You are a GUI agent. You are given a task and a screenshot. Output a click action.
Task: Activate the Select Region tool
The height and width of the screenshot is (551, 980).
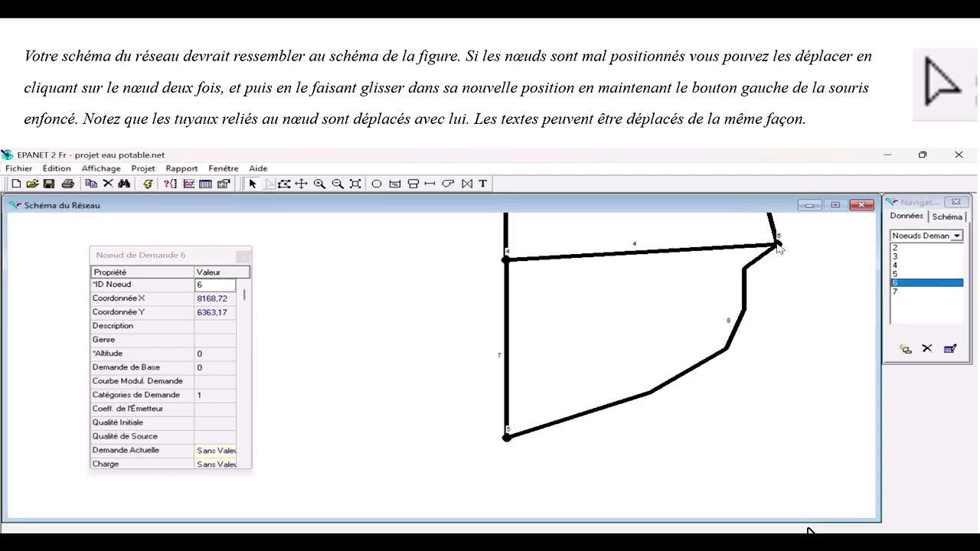[284, 184]
